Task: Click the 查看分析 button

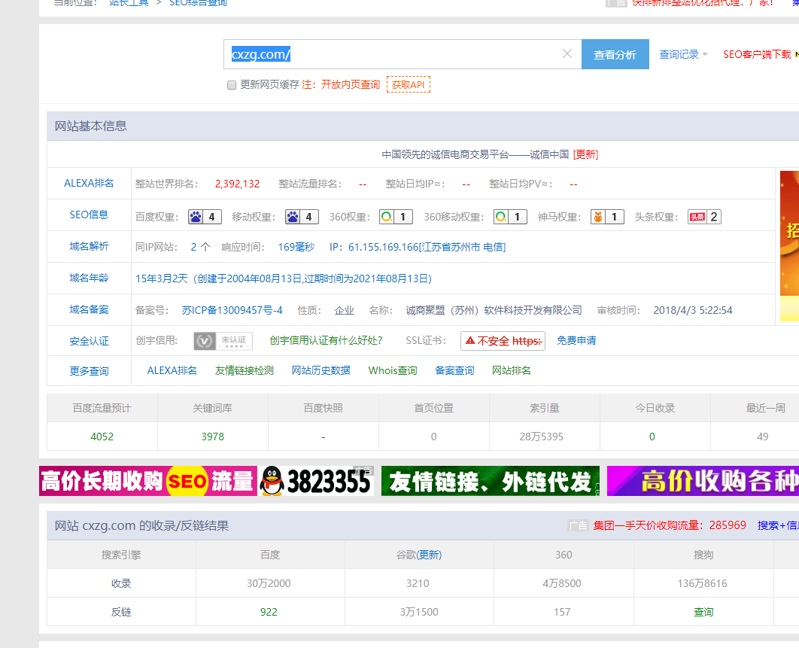Action: pyautogui.click(x=615, y=54)
